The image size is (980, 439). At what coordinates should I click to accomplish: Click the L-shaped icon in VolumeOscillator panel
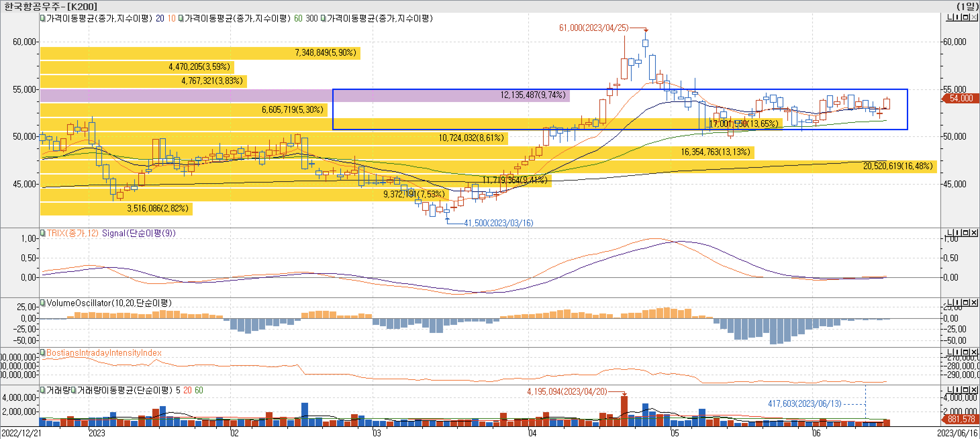click(950, 302)
